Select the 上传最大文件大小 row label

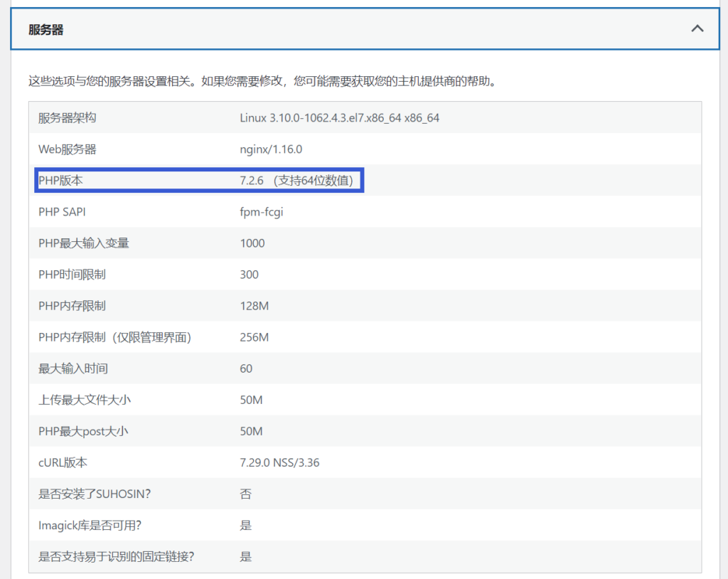click(85, 400)
